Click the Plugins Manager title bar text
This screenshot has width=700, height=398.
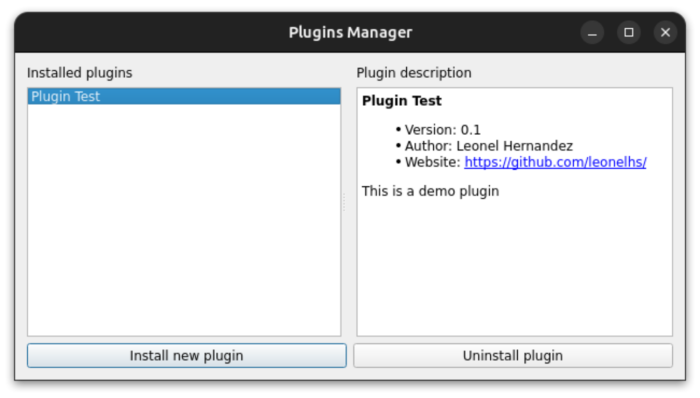click(350, 33)
